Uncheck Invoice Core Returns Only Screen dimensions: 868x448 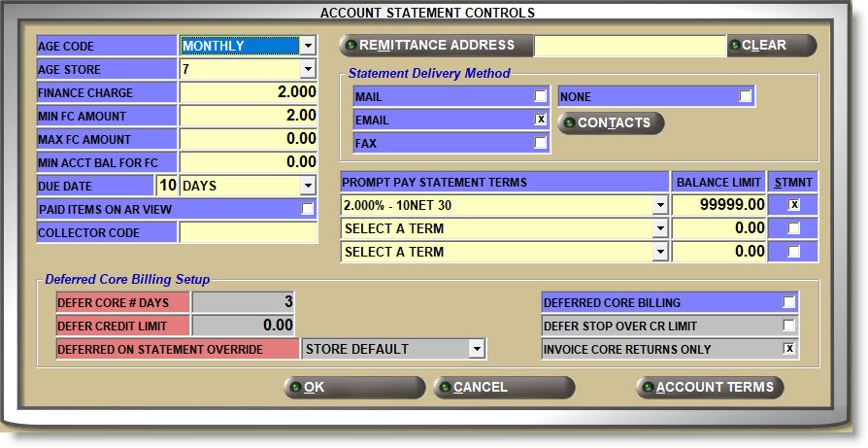point(789,350)
